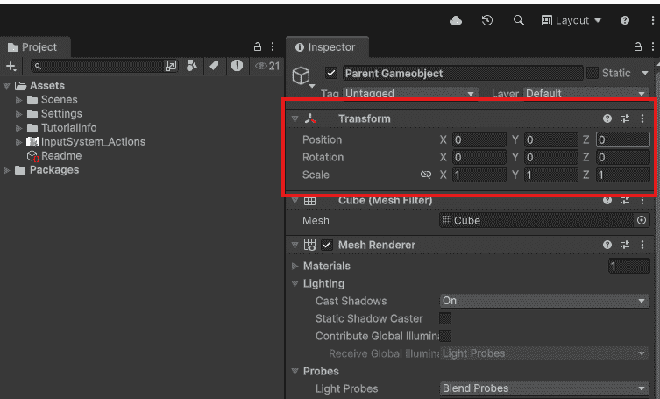660x399 pixels.
Task: Open the Static flags dropdown arrow
Action: (644, 73)
